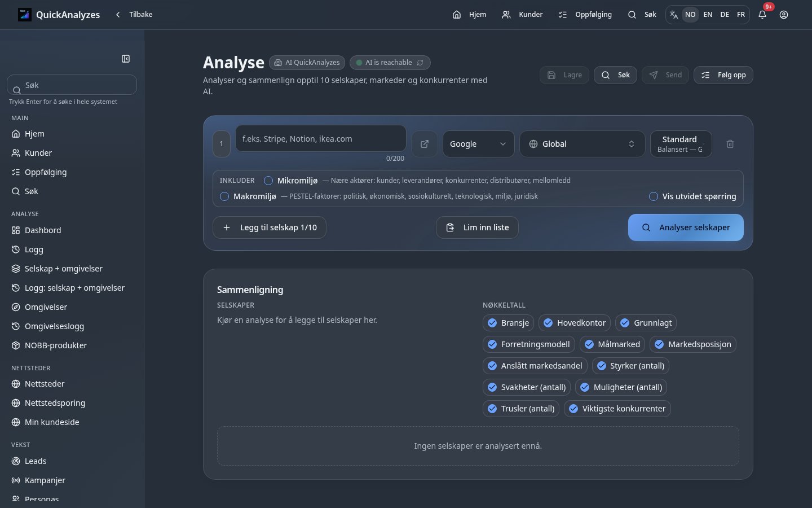The height and width of the screenshot is (508, 812).
Task: Click the Omgivelser compass icon
Action: pyautogui.click(x=16, y=307)
